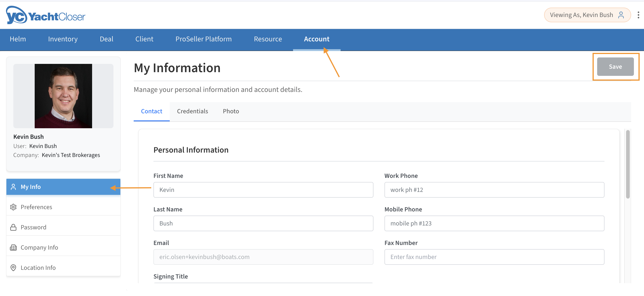Click the Password lock icon

point(13,227)
